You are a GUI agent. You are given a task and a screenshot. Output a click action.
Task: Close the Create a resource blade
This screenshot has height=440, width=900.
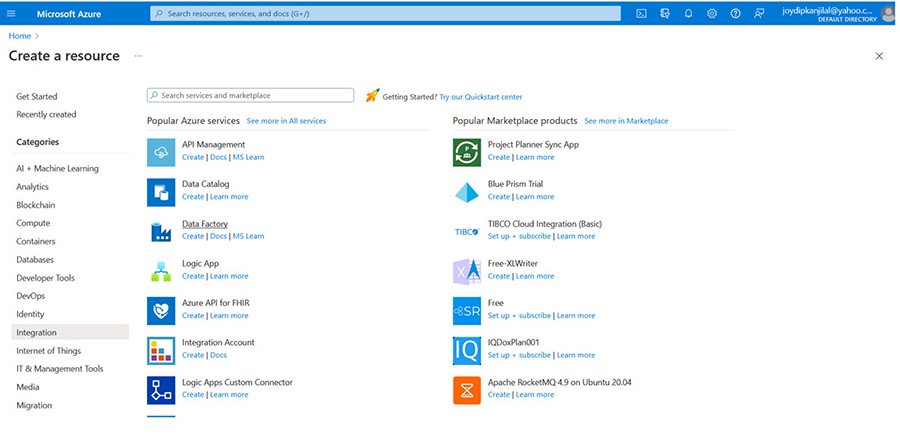879,56
